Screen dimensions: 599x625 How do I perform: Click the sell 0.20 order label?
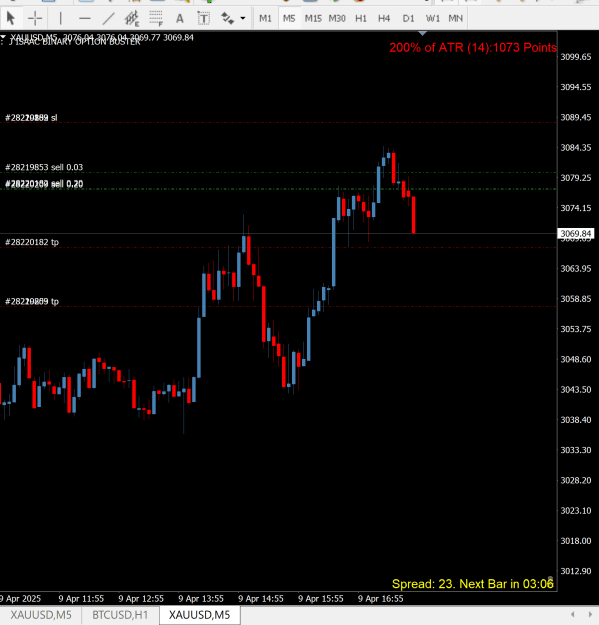point(44,184)
